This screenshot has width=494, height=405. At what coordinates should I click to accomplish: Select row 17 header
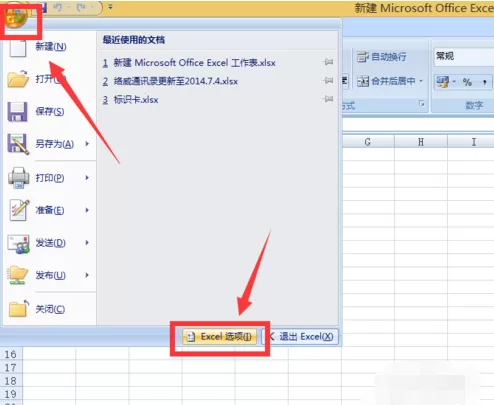coord(11,367)
